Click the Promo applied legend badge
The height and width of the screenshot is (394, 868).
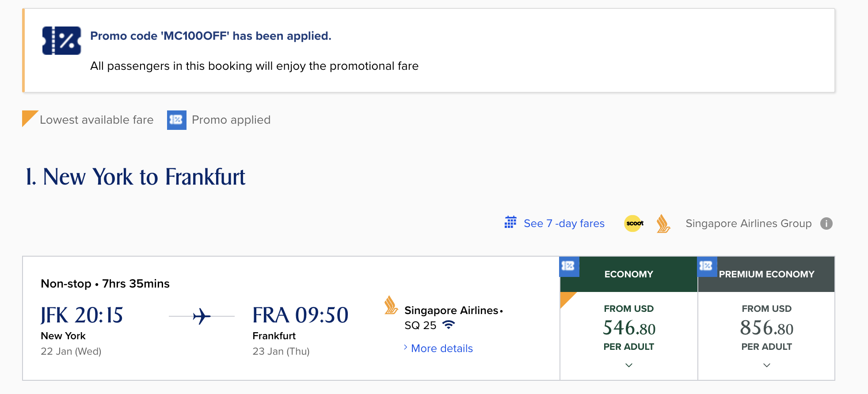[176, 119]
